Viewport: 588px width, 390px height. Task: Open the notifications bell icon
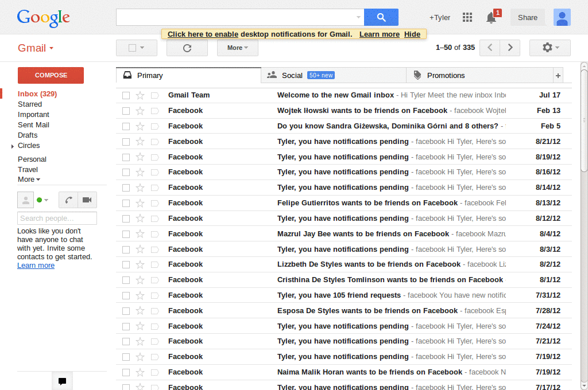[490, 18]
